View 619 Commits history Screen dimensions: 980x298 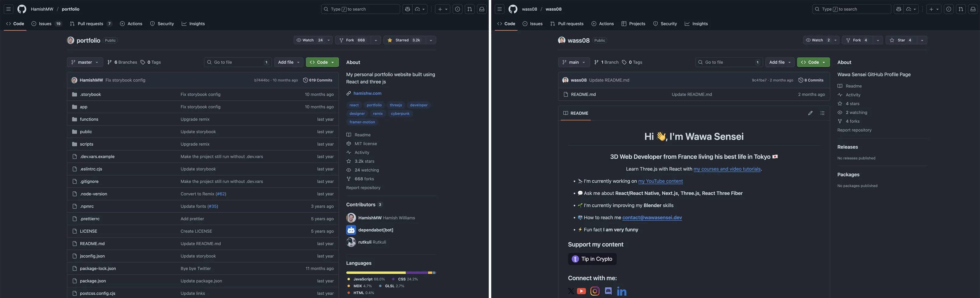[x=318, y=80]
